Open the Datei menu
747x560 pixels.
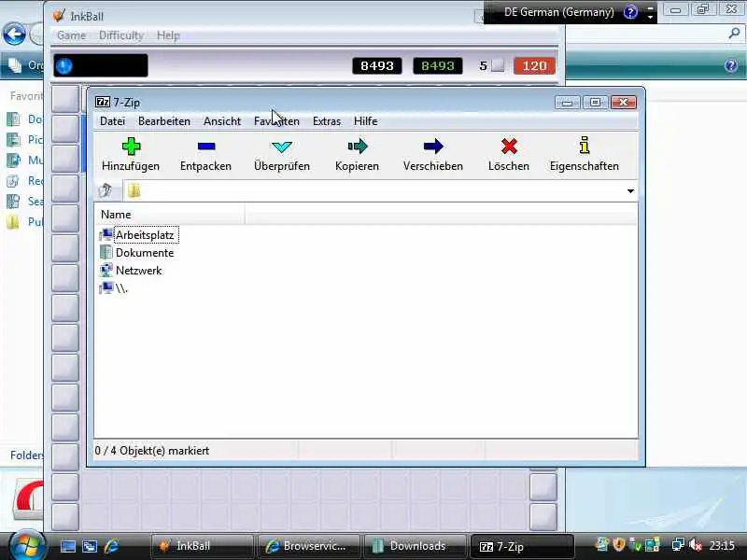pos(112,121)
